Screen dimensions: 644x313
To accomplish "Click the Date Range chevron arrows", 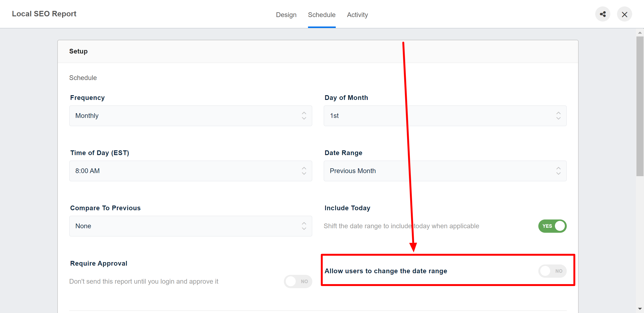I will click(558, 171).
